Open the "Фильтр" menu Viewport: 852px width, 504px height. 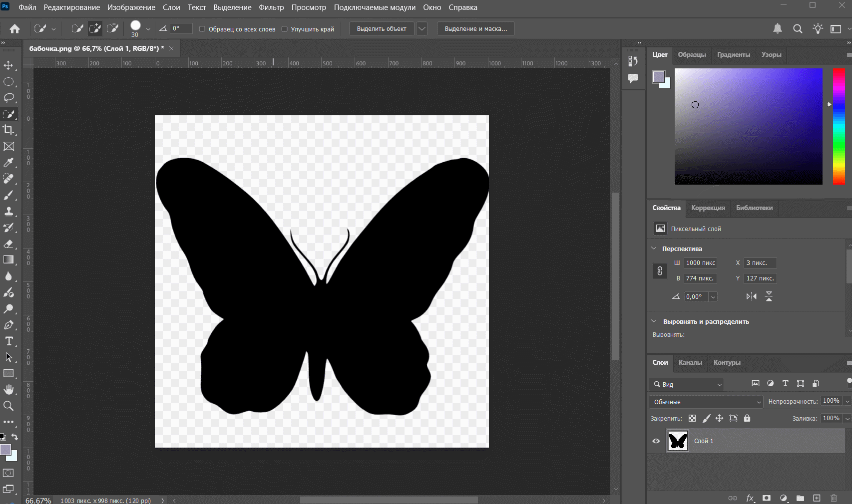[271, 7]
